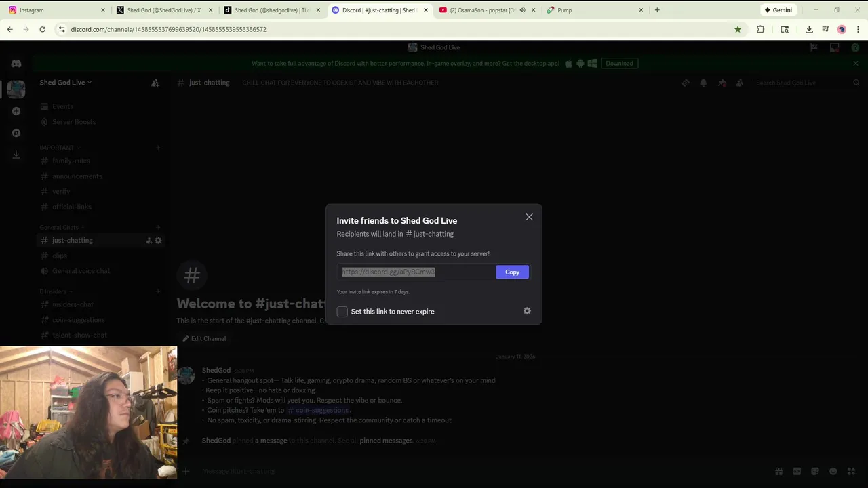Image resolution: width=868 pixels, height=488 pixels.
Task: Mute audio on the OsamaSon tab
Action: point(522,10)
